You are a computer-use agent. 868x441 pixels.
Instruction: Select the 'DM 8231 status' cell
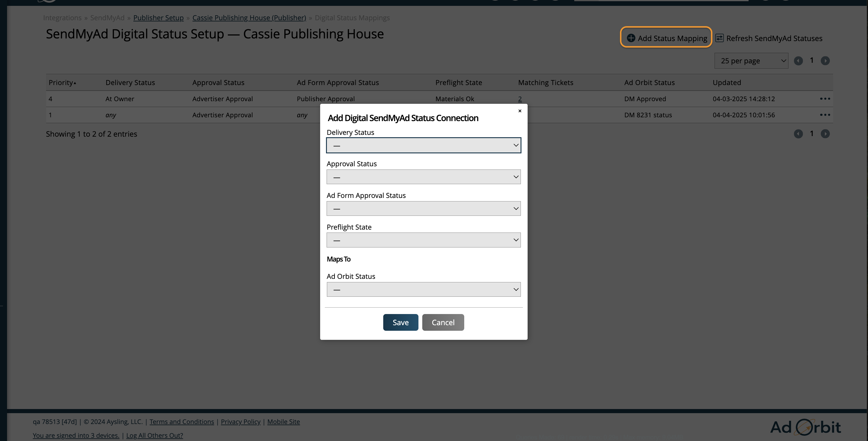(648, 115)
